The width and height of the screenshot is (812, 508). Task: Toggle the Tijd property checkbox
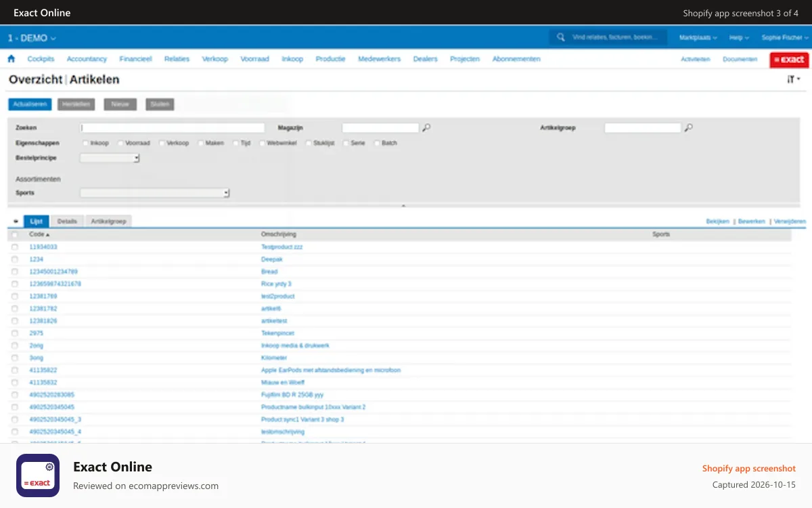[236, 143]
